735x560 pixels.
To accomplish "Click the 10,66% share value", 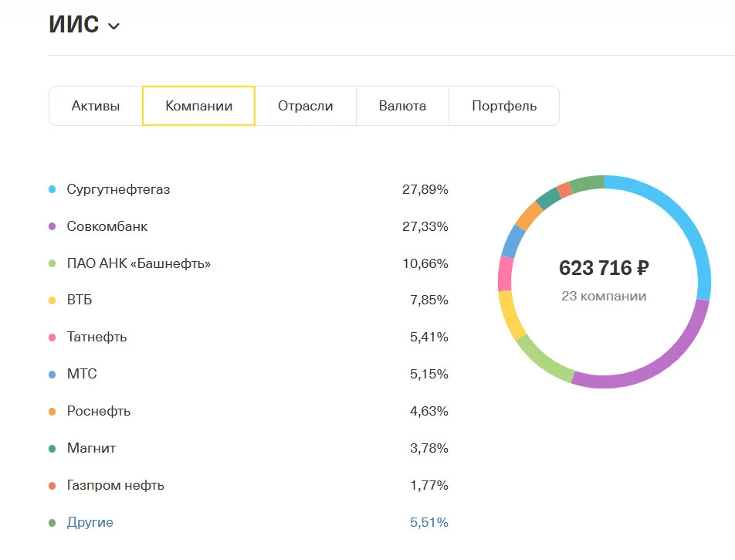I will 425,263.
